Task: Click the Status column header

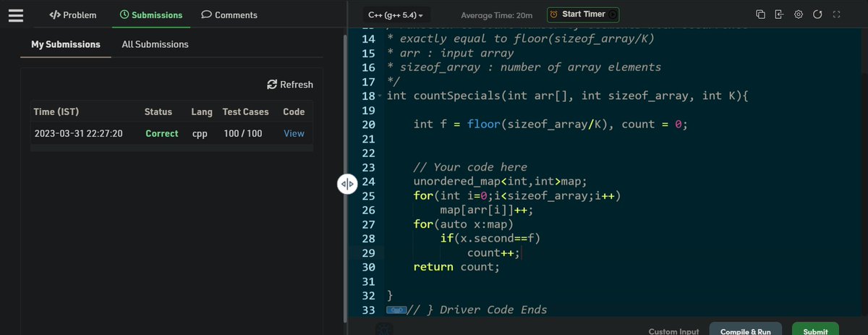Action: (158, 111)
